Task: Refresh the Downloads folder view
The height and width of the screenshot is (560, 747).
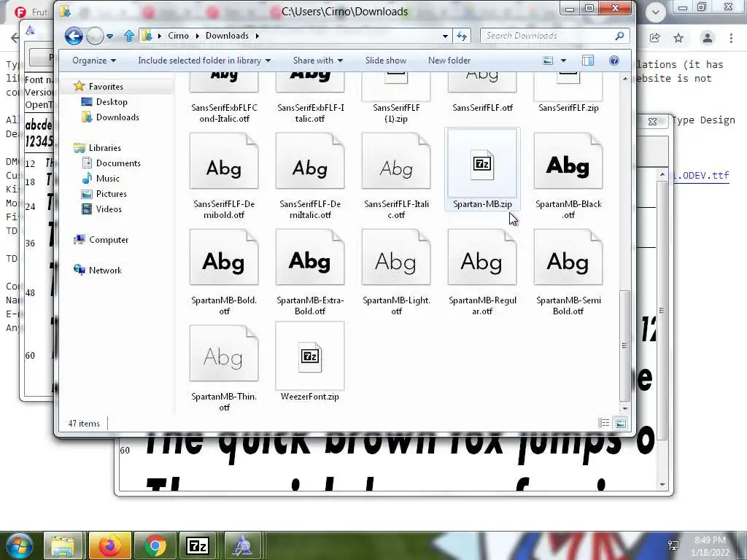Action: click(462, 36)
